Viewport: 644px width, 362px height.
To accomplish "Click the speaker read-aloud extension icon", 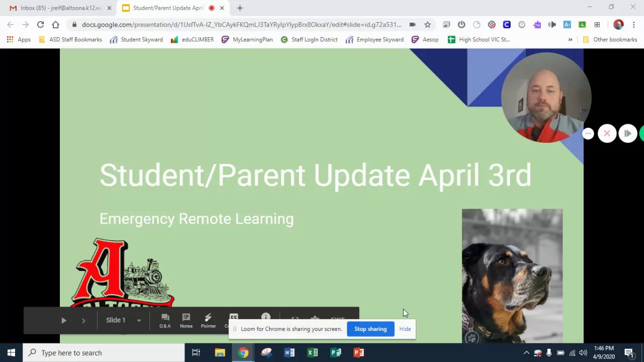I will coord(552,24).
